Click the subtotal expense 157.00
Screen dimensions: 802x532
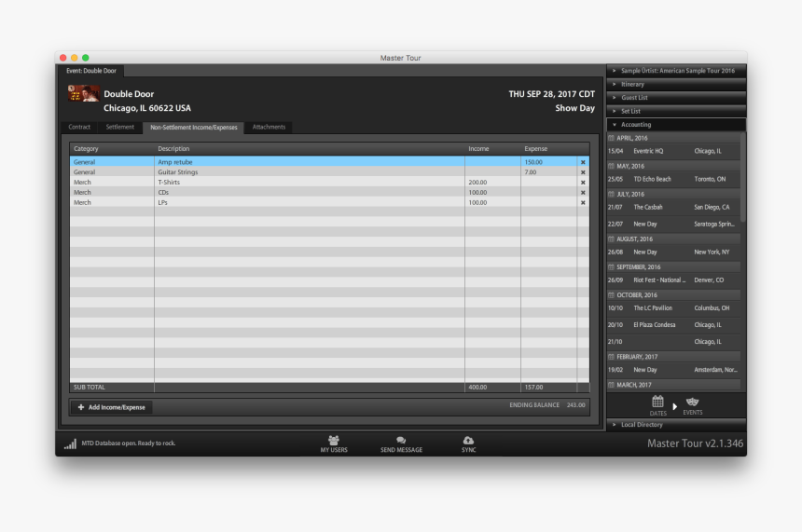(534, 388)
